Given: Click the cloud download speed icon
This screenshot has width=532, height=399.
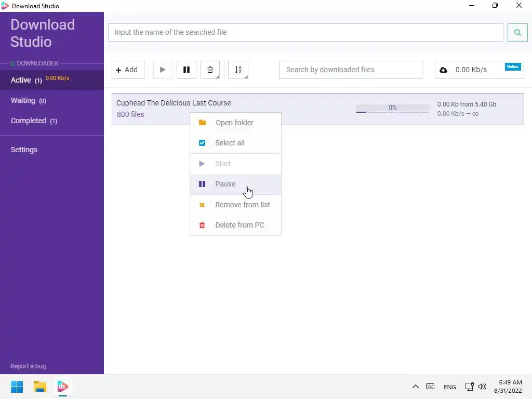Looking at the screenshot, I should point(443,70).
